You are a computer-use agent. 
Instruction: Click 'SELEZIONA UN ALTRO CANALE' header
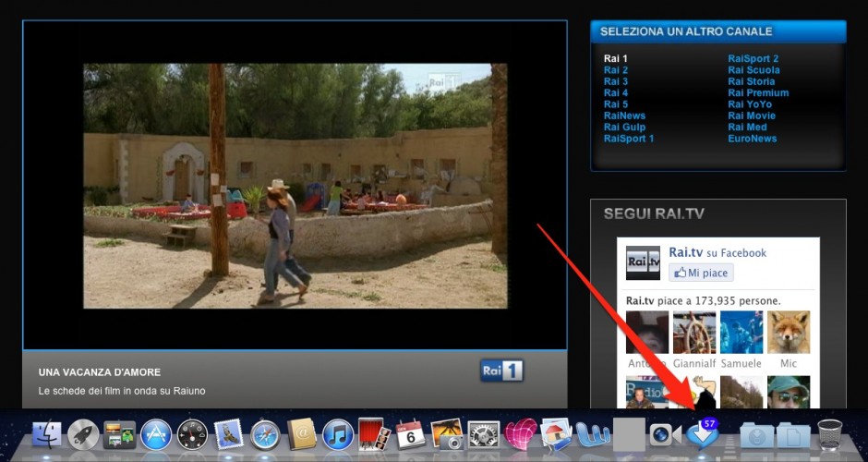click(686, 31)
